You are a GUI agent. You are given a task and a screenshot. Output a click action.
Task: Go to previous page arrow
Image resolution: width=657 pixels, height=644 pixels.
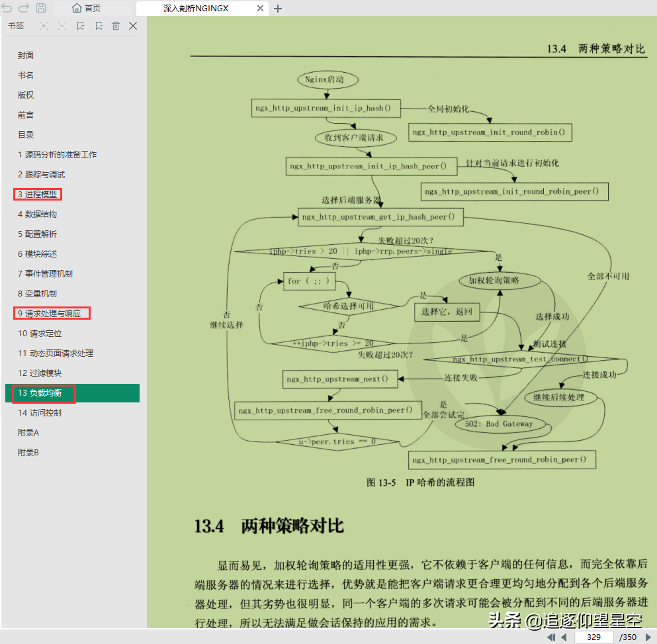coord(564,637)
